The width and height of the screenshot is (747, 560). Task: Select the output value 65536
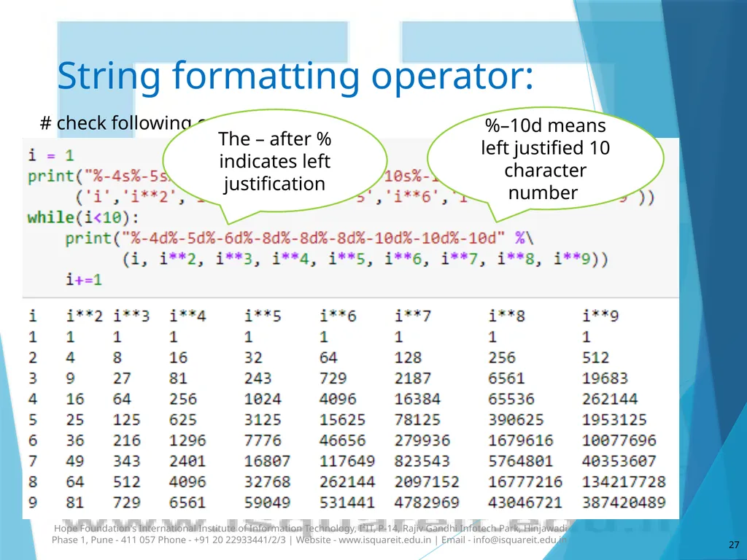pos(511,399)
